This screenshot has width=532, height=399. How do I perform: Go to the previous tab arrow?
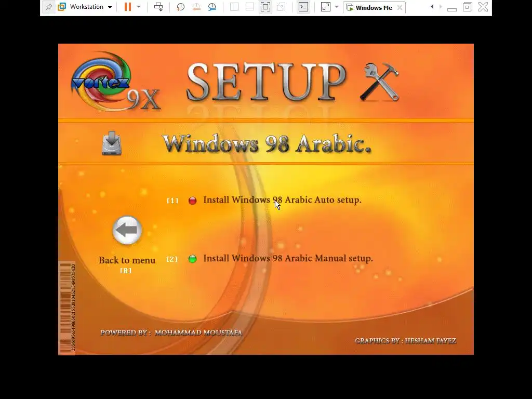click(x=432, y=7)
